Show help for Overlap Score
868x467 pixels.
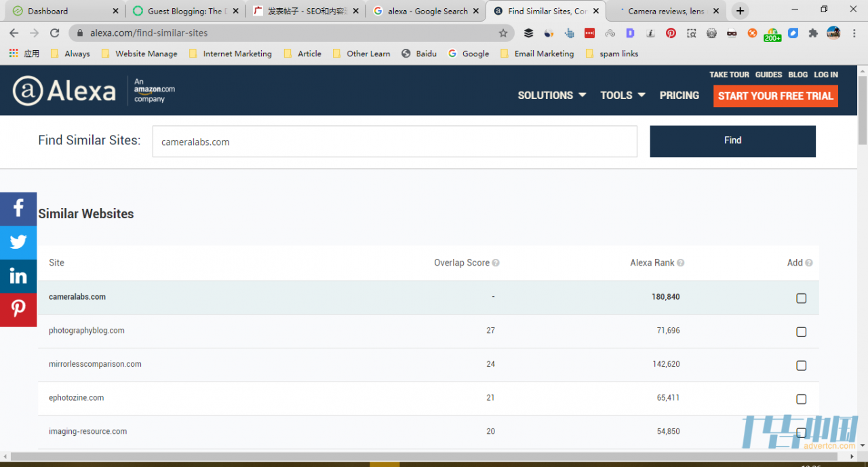click(x=496, y=263)
